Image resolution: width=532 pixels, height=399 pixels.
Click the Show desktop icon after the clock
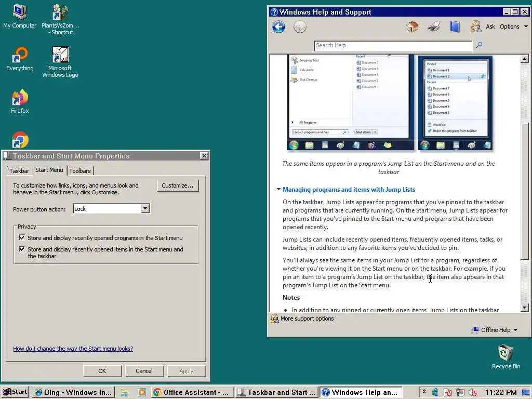526,393
